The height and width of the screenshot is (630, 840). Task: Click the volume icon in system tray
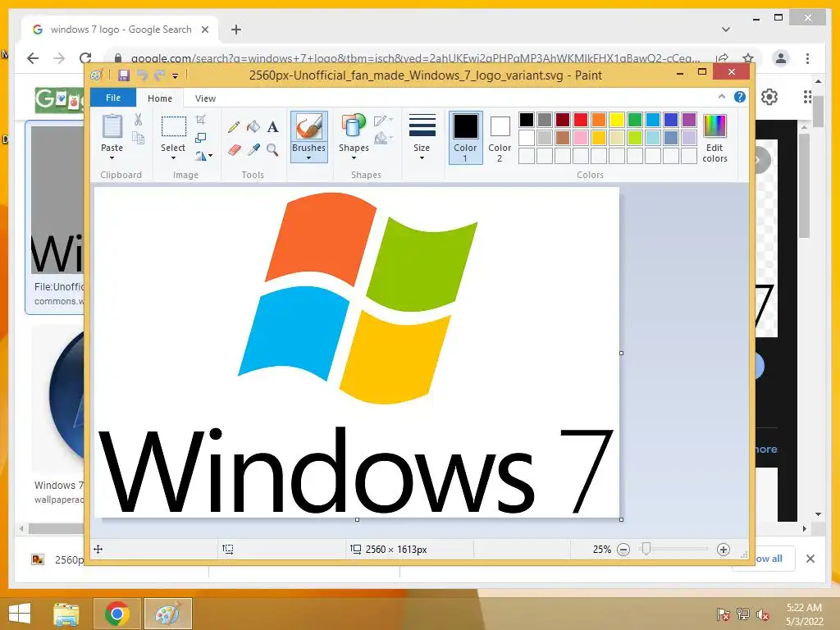tap(762, 614)
